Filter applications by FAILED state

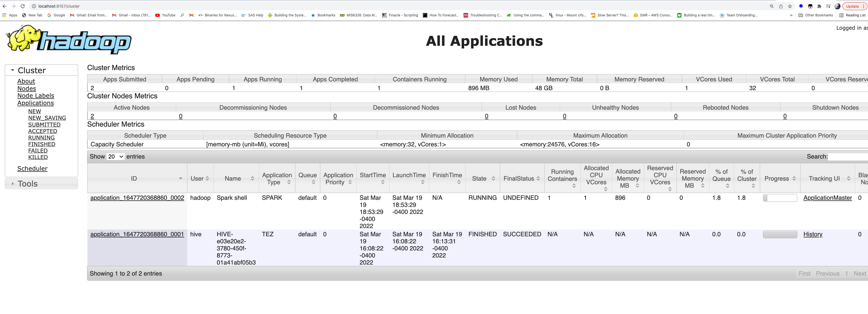38,151
